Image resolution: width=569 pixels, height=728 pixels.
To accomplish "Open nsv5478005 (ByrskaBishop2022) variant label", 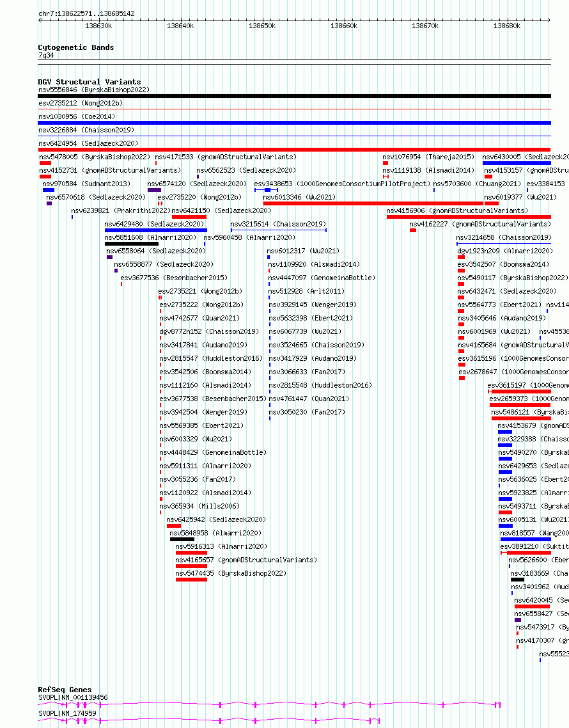I will pos(94,157).
